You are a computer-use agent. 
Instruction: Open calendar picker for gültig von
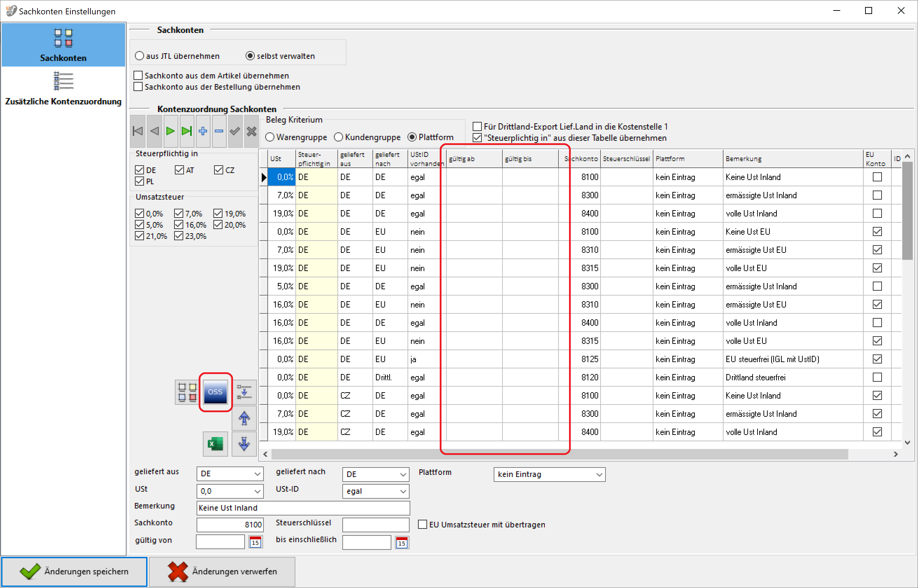click(255, 542)
